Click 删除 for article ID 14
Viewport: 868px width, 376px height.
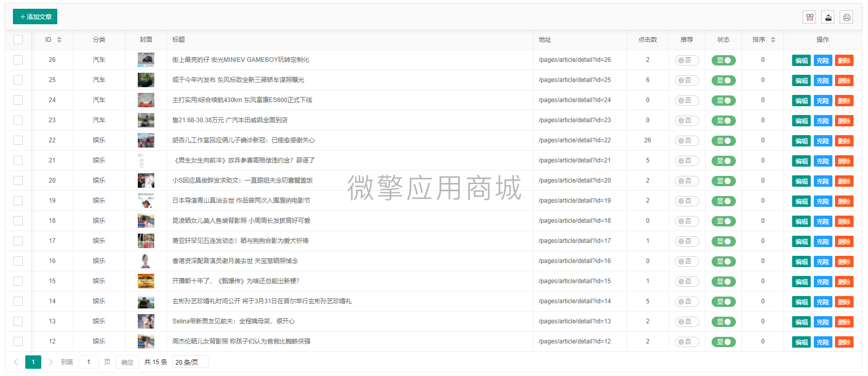[844, 302]
